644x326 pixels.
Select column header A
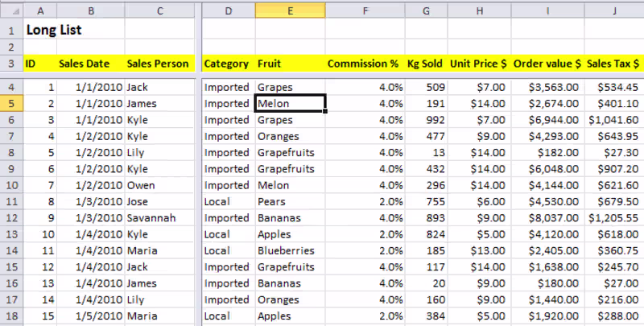pos(40,10)
